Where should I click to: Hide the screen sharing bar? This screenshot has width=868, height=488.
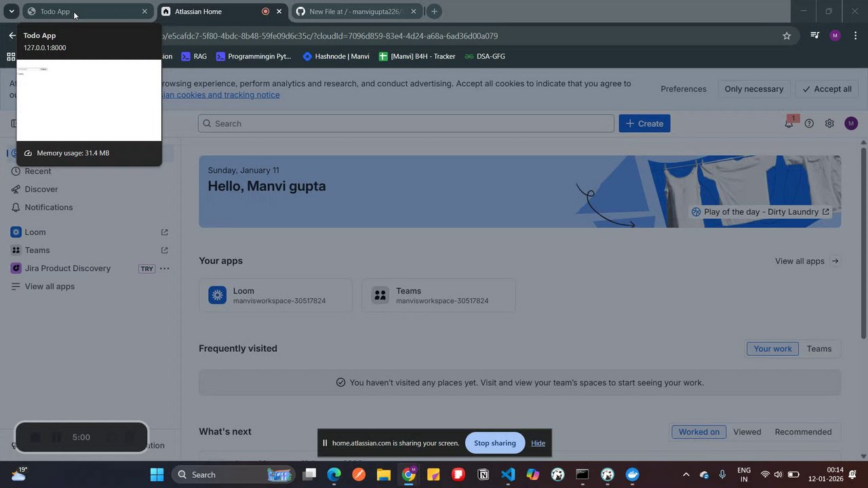point(538,443)
